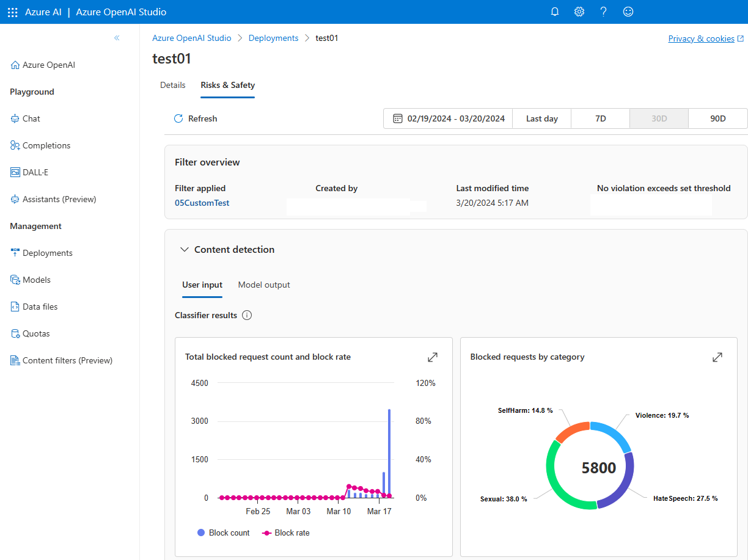Open the date range picker 02/19/2024 - 03/20/2024

(x=448, y=118)
